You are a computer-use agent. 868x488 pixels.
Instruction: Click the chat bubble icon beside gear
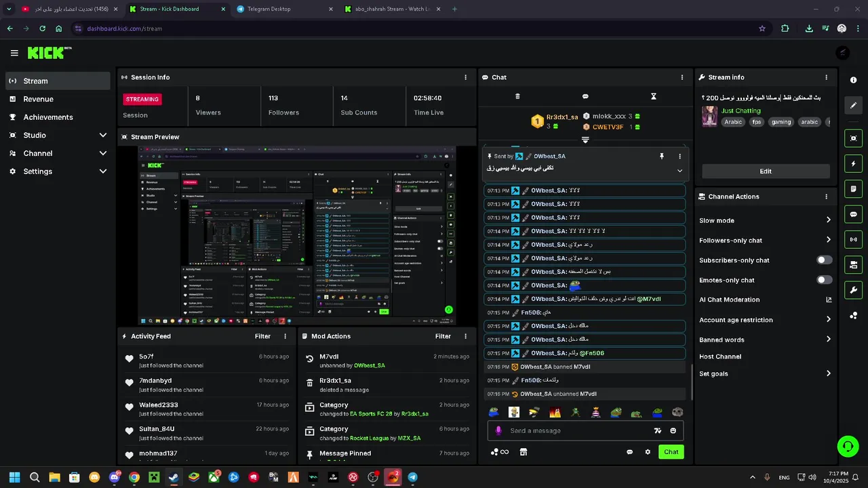629,452
